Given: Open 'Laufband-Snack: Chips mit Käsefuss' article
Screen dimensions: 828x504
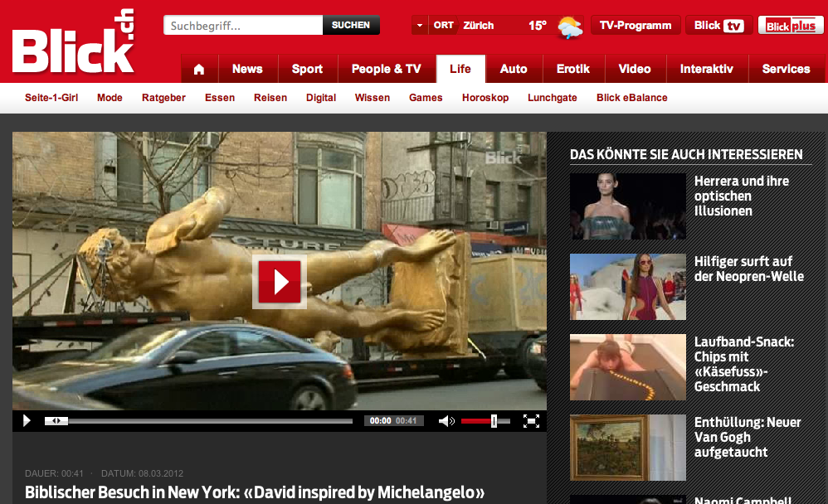Looking at the screenshot, I should [x=744, y=364].
